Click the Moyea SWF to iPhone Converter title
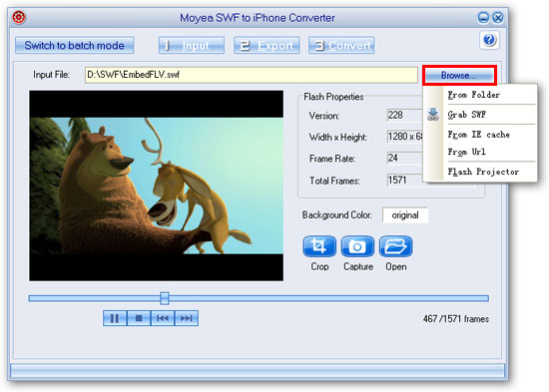Screen dimensions: 549x392 [258, 18]
